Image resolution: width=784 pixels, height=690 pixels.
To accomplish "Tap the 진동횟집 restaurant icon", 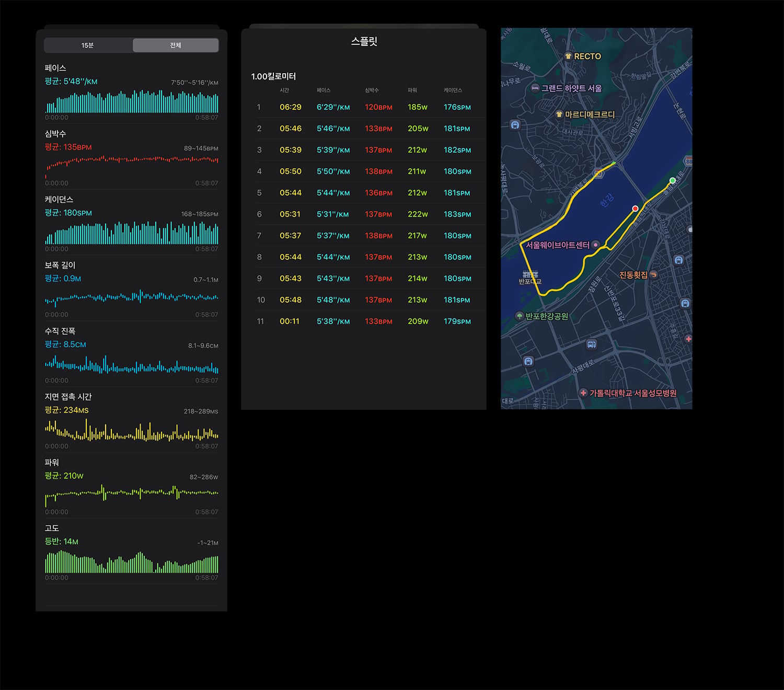I will tap(653, 274).
